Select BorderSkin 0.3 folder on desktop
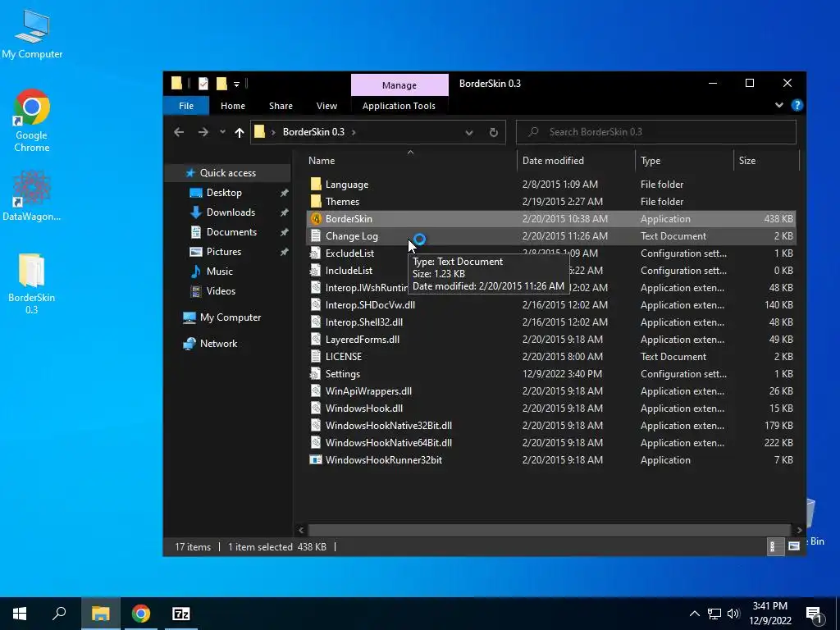 tap(32, 284)
